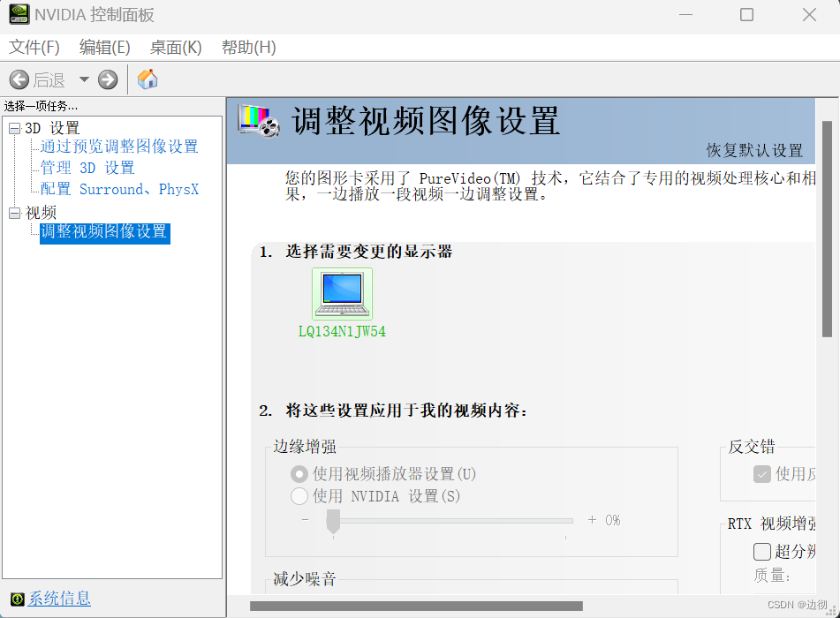Select the 3D 设置 tree label
This screenshot has height=618, width=840.
tap(52, 128)
